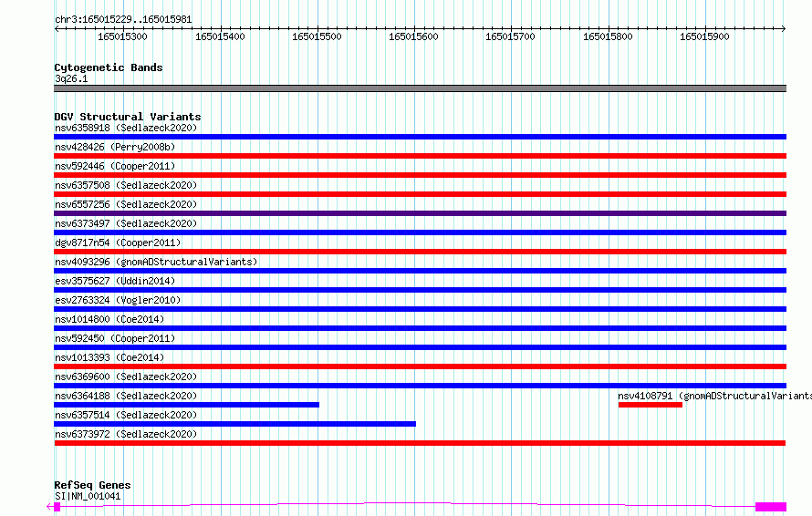Image resolution: width=812 pixels, height=516 pixels.
Task: Open esv3575627 (Uddin2014) variant label
Action: 115,281
